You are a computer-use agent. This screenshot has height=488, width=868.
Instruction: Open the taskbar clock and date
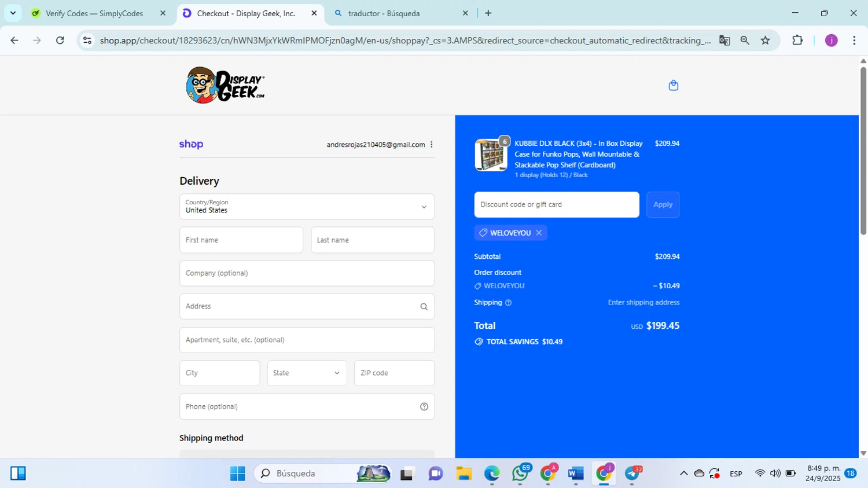(823, 474)
